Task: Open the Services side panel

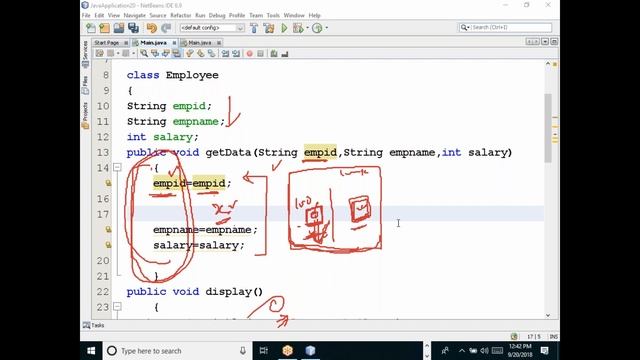Action: [85, 54]
